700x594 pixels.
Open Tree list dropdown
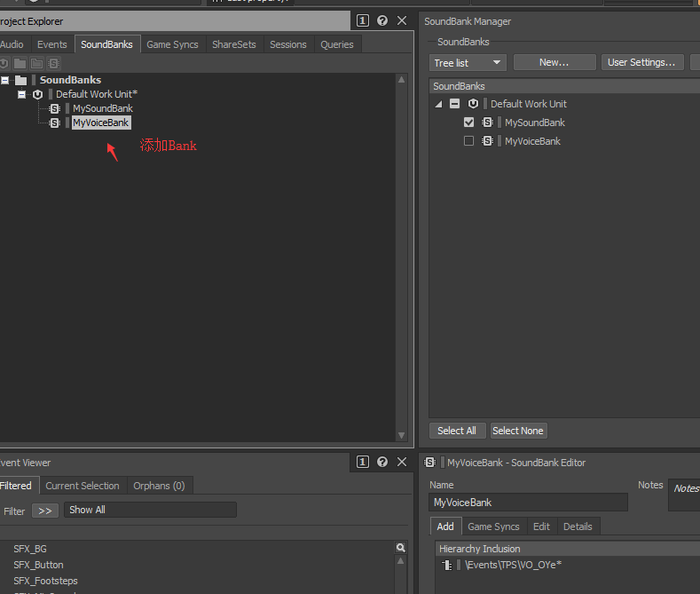[x=468, y=63]
